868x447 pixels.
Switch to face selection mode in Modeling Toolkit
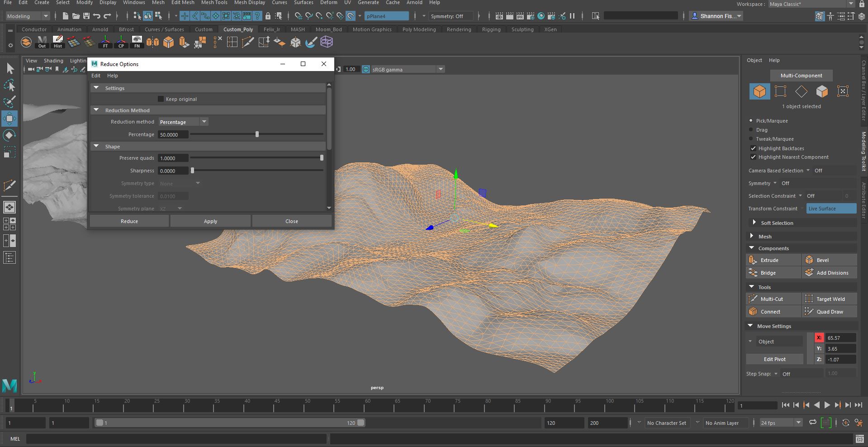pyautogui.click(x=822, y=91)
